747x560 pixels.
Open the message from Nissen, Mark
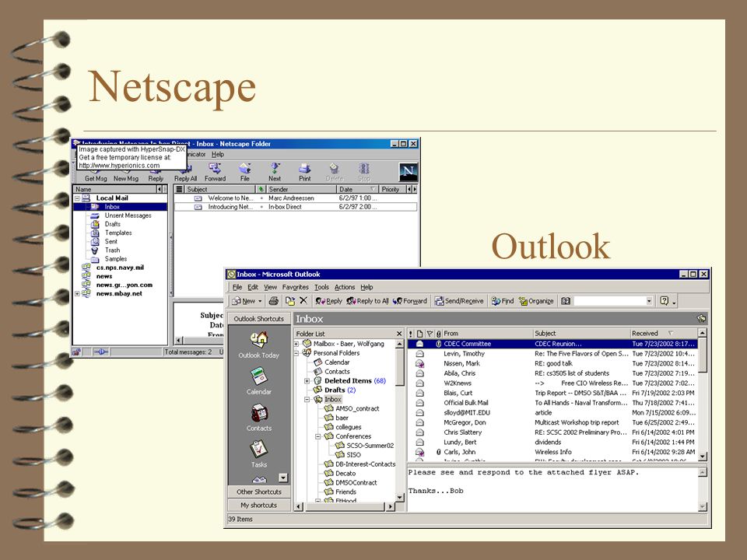coord(552,363)
